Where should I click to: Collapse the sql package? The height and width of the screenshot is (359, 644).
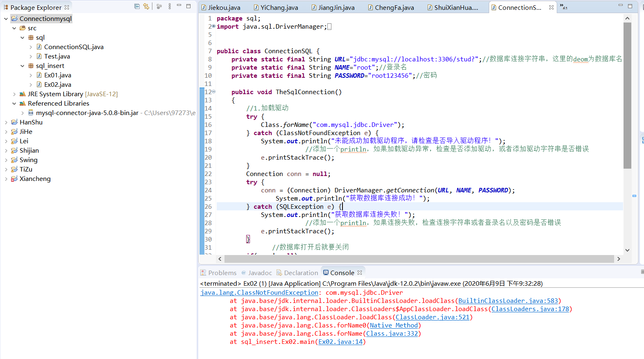coord(22,37)
